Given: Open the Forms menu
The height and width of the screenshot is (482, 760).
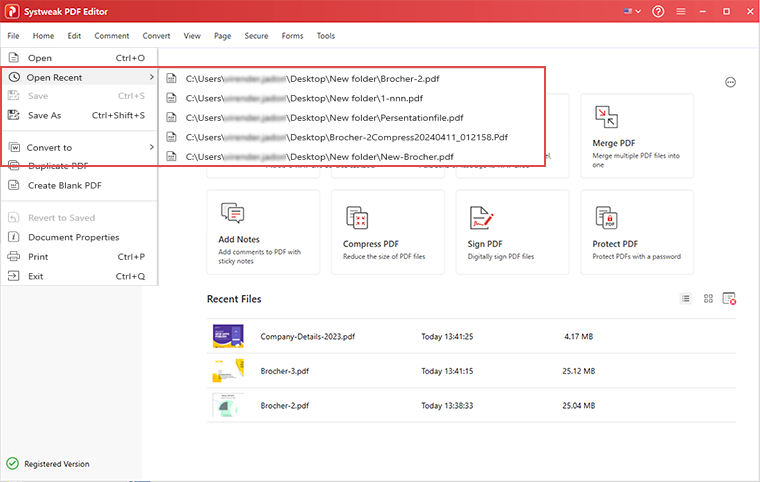Looking at the screenshot, I should coord(292,36).
